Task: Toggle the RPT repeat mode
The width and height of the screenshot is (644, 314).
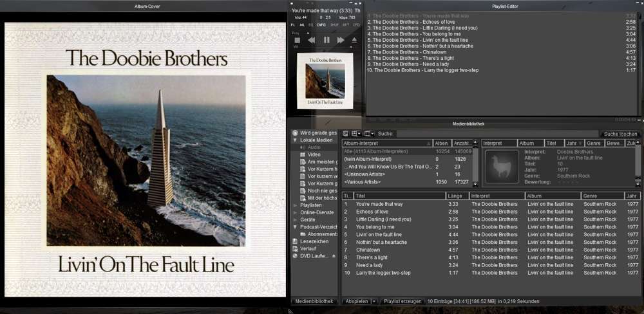Action: pos(345,24)
